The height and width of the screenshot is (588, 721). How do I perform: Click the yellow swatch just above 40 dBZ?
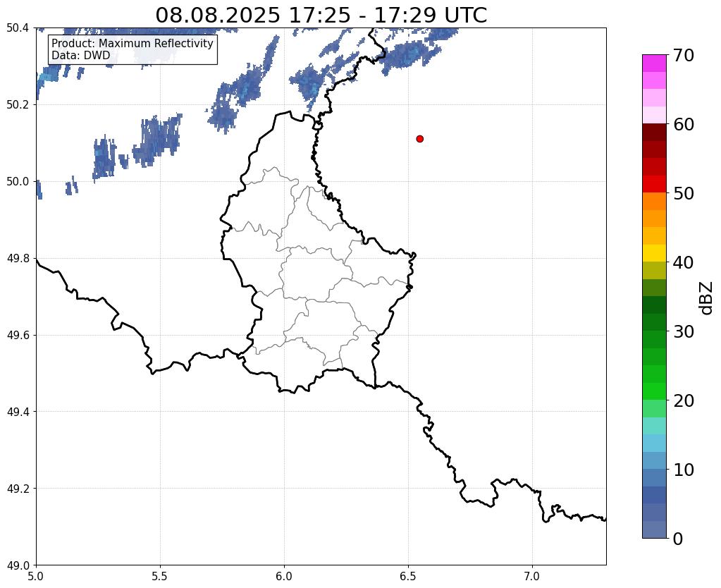click(654, 254)
